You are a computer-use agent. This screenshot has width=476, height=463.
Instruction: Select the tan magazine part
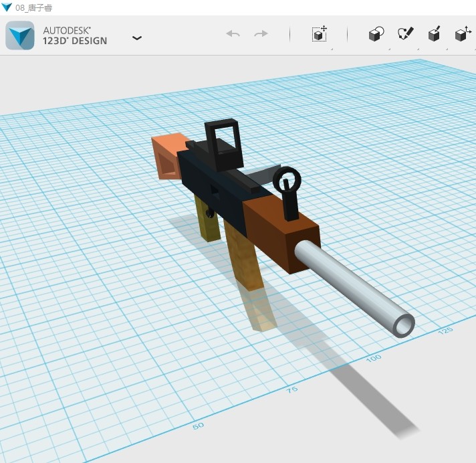(x=244, y=257)
